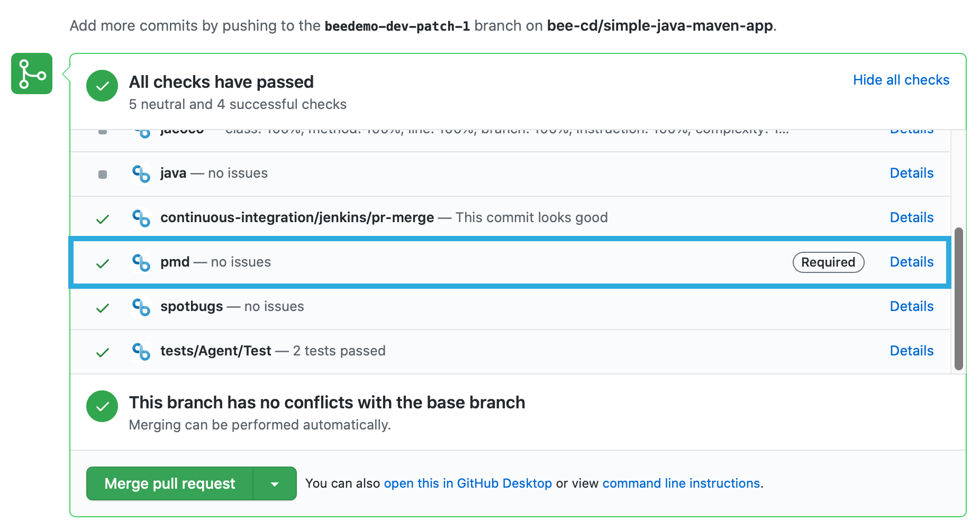
Task: Collapse checks with Hide all checks
Action: [901, 80]
